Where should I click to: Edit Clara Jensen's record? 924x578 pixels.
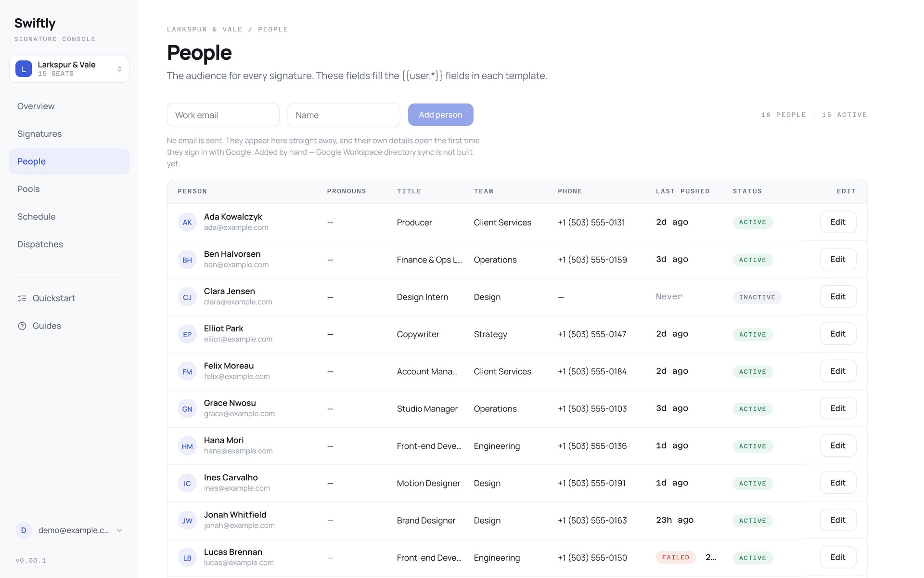838,297
